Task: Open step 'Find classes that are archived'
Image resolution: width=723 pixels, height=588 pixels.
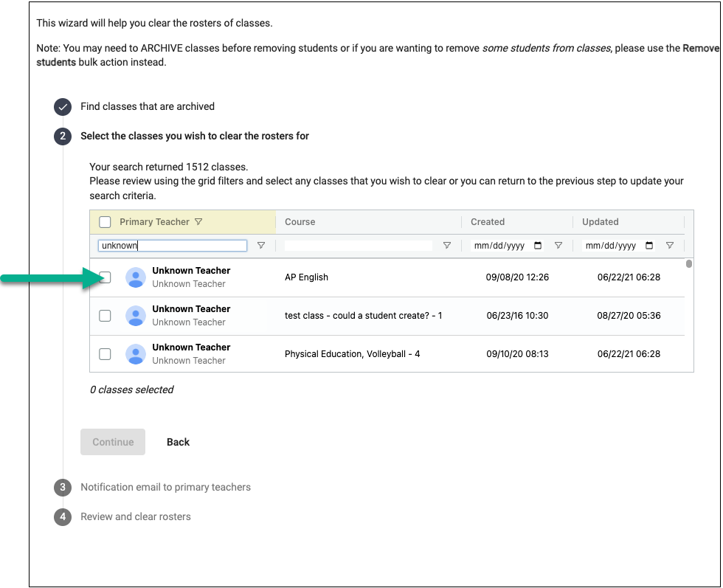Action: (148, 106)
